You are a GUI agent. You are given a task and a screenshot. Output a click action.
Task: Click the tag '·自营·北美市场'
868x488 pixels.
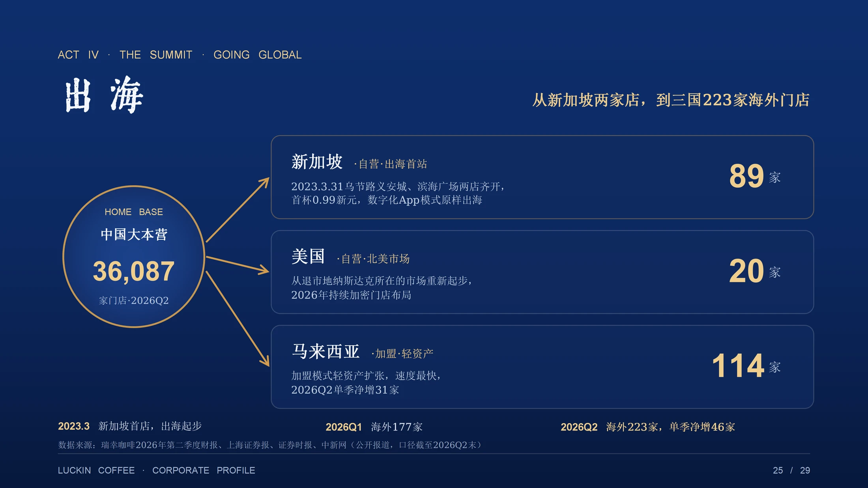(373, 259)
